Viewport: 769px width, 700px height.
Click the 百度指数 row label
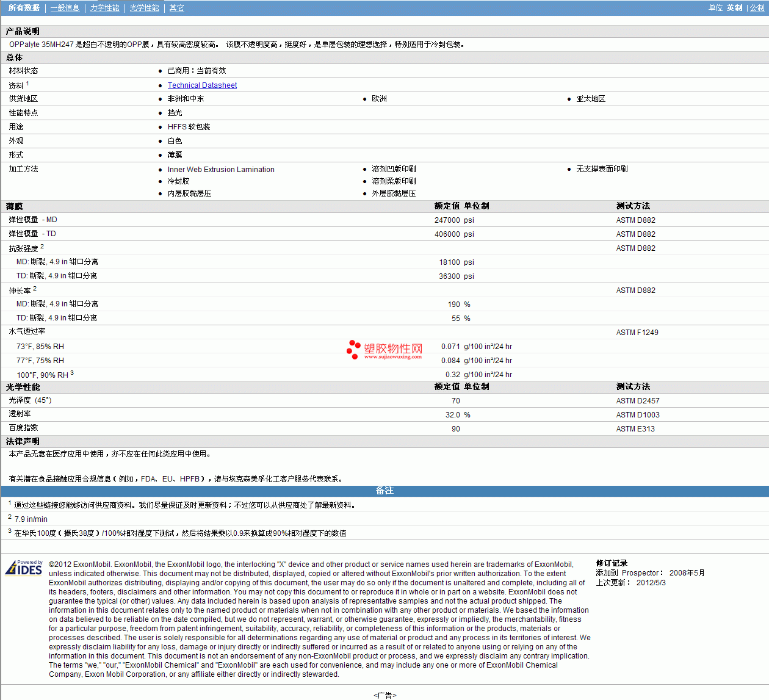[x=23, y=428]
